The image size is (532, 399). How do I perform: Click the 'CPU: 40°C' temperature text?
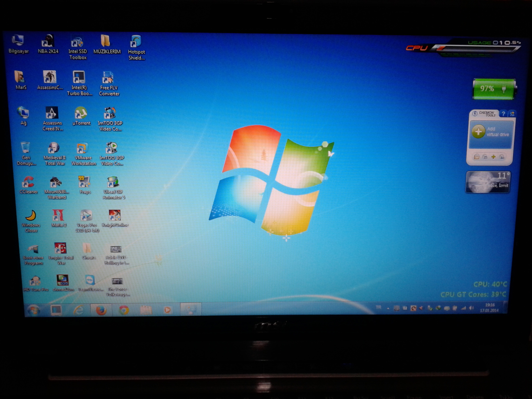(x=490, y=284)
